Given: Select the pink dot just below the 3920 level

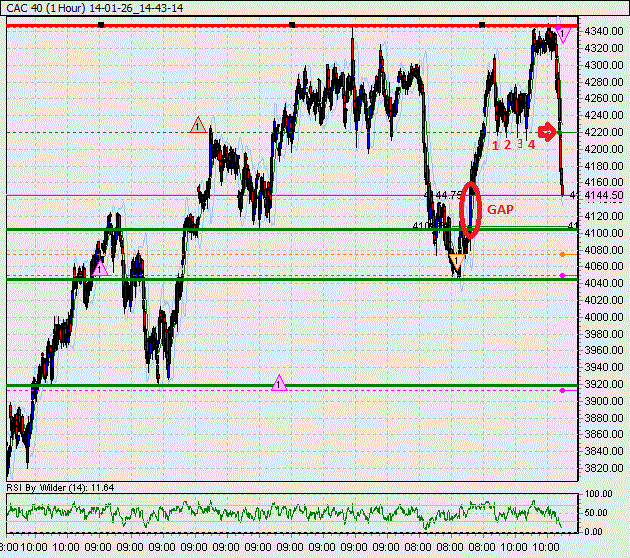Looking at the screenshot, I should 562,390.
